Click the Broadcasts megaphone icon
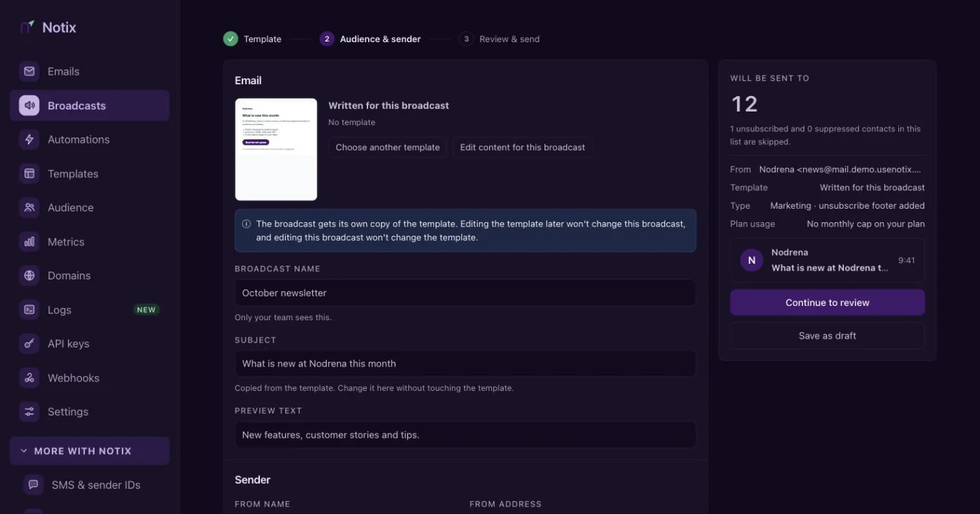980x514 pixels. point(29,105)
